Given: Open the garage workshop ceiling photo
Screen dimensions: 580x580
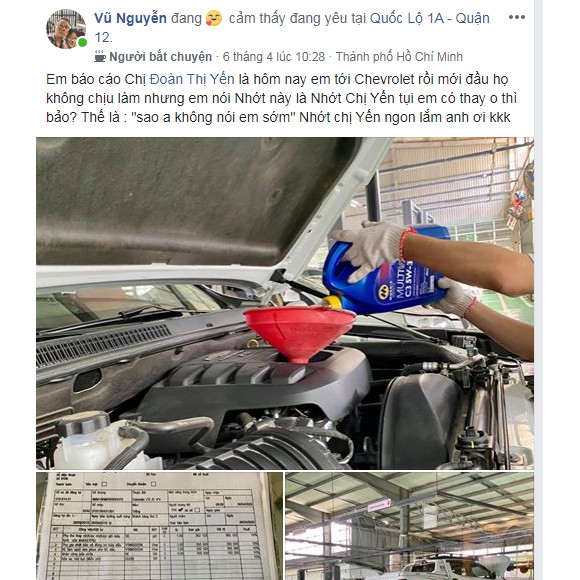Looking at the screenshot, I should click(x=409, y=526).
